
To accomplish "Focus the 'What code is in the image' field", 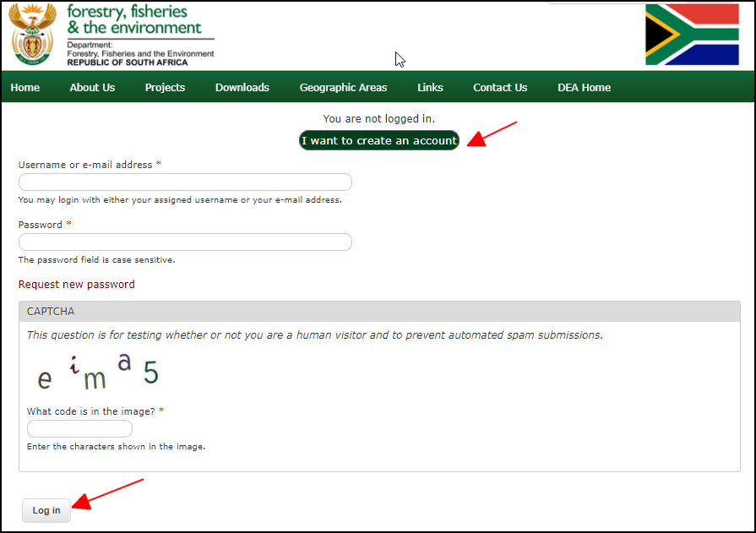I will [79, 429].
